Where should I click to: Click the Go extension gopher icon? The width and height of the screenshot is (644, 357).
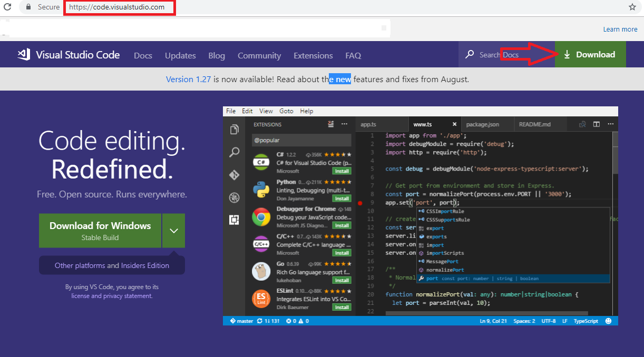(x=261, y=272)
